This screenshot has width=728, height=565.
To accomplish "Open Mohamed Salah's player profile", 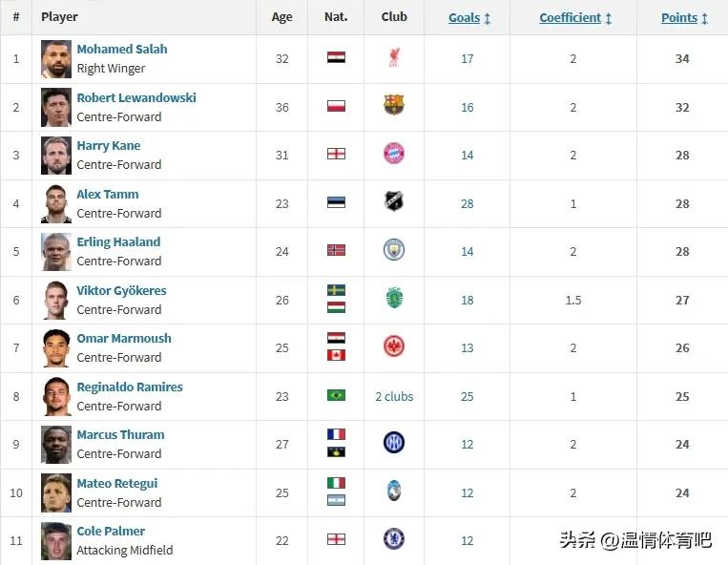I will click(x=121, y=49).
